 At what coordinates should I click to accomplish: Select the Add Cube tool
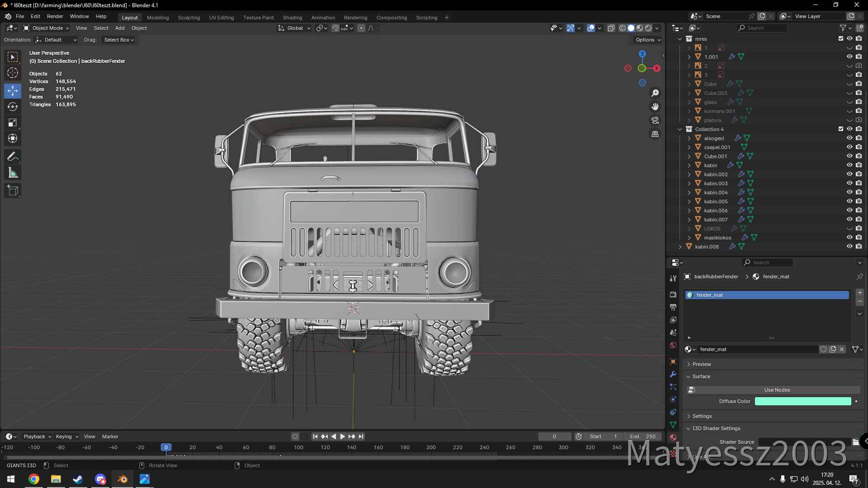click(13, 191)
